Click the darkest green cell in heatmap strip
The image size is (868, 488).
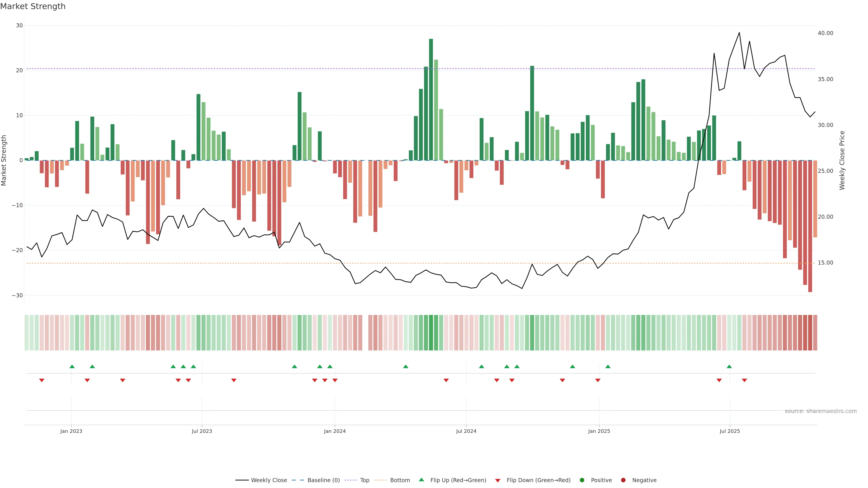pyautogui.click(x=431, y=333)
